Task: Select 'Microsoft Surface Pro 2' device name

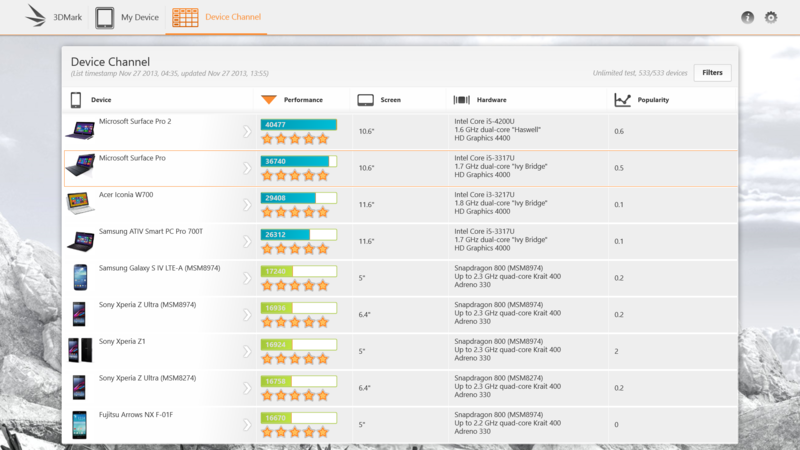Action: pos(135,121)
